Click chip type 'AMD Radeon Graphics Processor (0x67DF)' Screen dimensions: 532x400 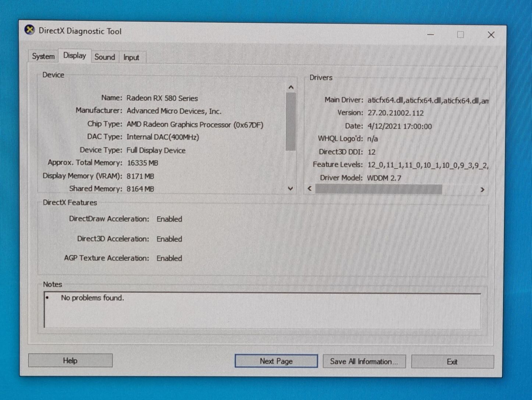coord(195,125)
